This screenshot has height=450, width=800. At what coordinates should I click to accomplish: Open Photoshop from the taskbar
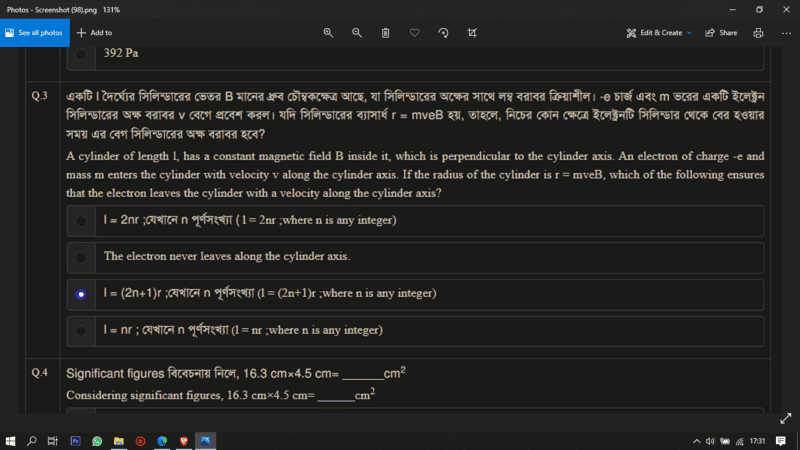(76, 441)
